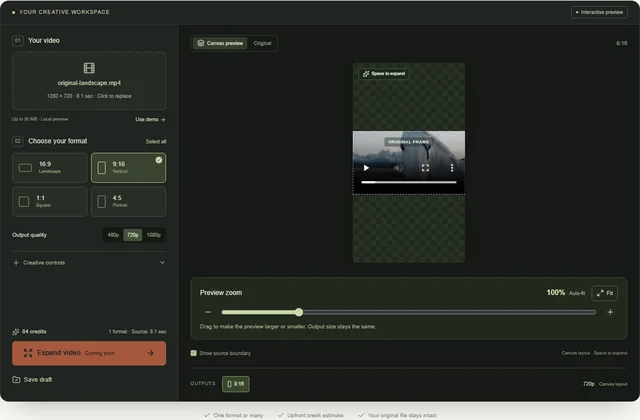Set output quality to 480p

point(113,235)
